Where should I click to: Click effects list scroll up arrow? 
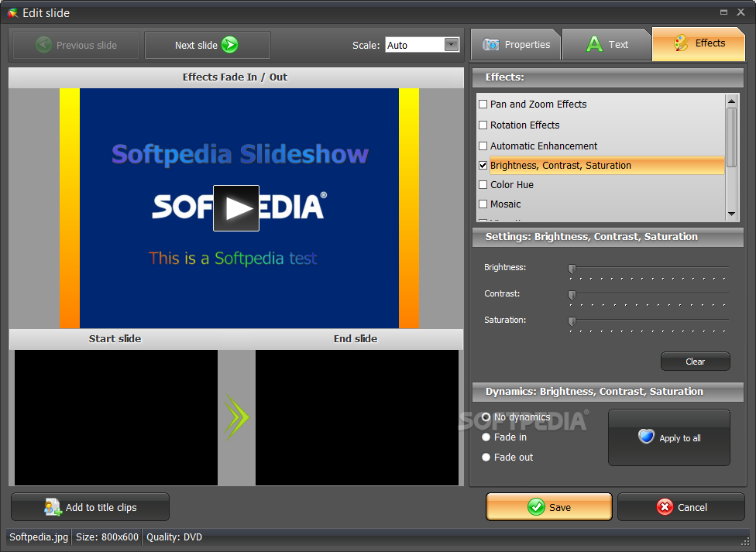731,101
